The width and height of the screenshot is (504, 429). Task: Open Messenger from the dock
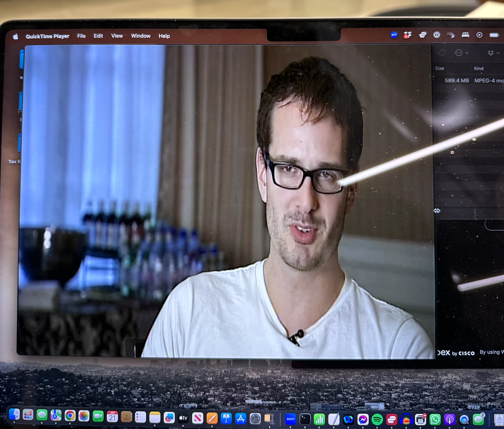click(x=363, y=420)
